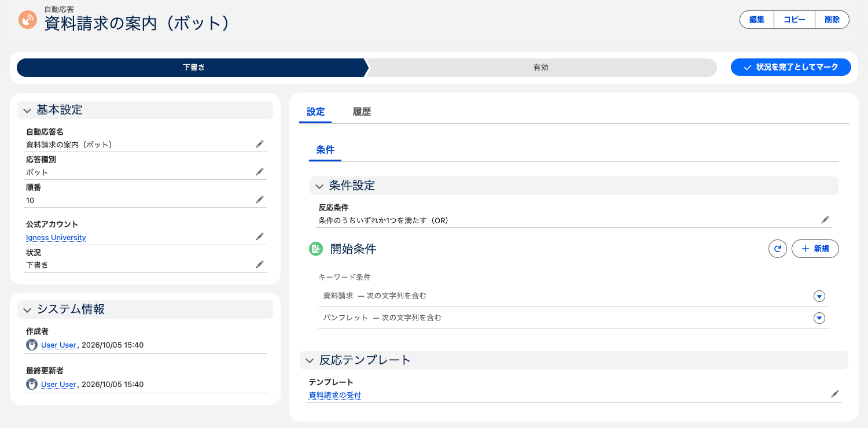
Task: Click the 資料請求 keyword condition row
Action: pos(574,296)
